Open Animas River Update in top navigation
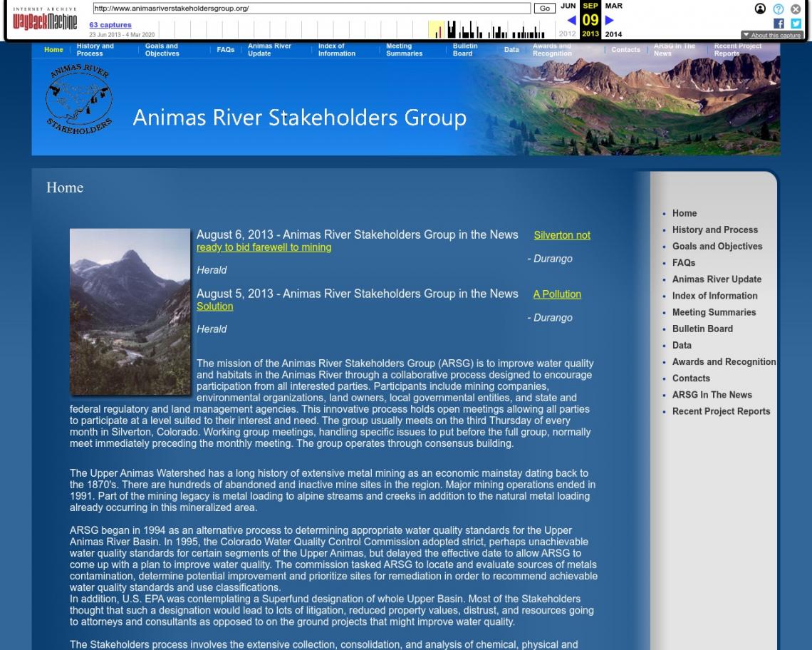The image size is (812, 650). point(269,50)
